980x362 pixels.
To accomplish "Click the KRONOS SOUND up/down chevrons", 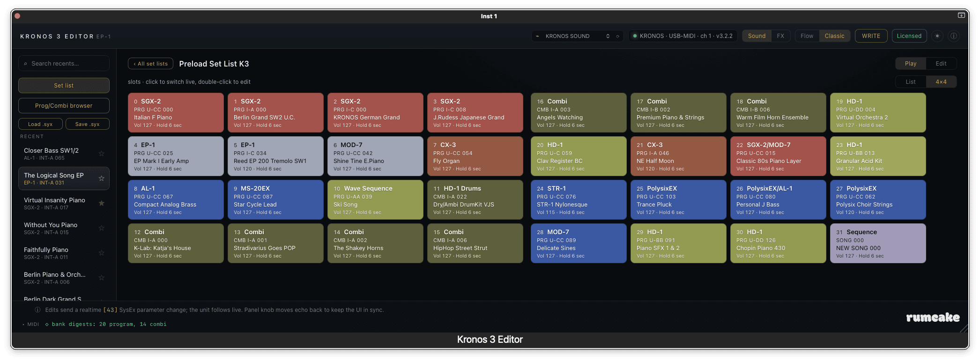I will 608,36.
